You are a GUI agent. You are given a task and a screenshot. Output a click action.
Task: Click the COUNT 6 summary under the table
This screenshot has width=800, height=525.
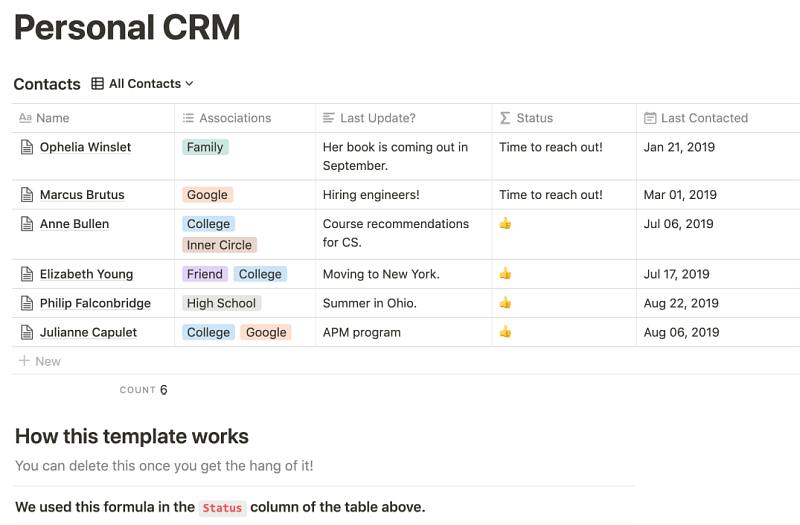[x=143, y=390]
